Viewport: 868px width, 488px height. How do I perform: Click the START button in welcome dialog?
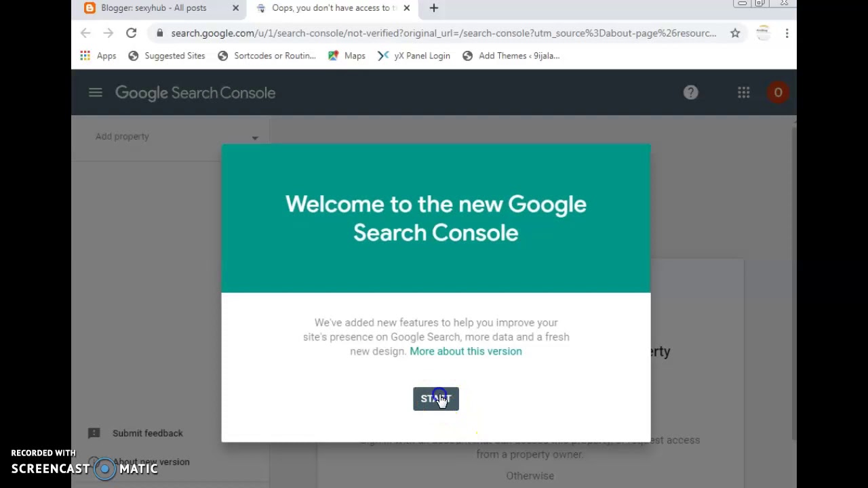[x=436, y=399]
